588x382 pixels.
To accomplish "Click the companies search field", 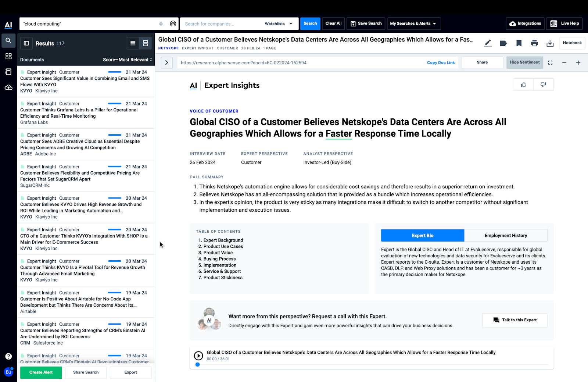I will coord(220,24).
